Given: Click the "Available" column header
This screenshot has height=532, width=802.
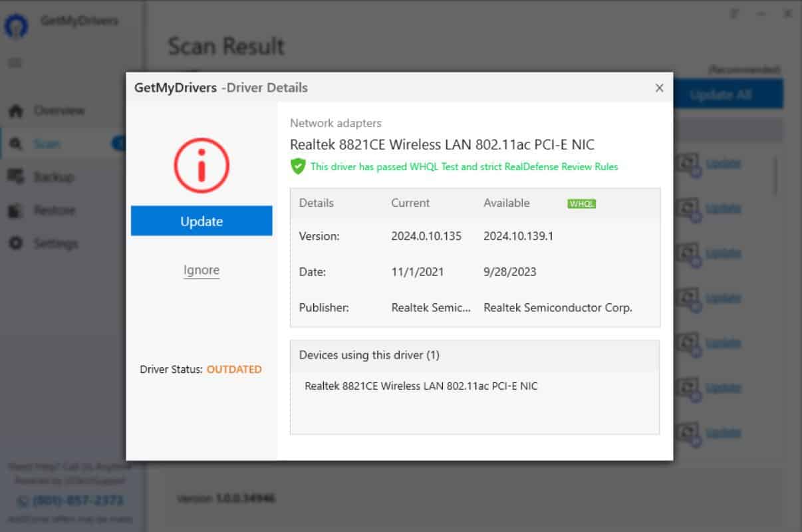Looking at the screenshot, I should (507, 203).
